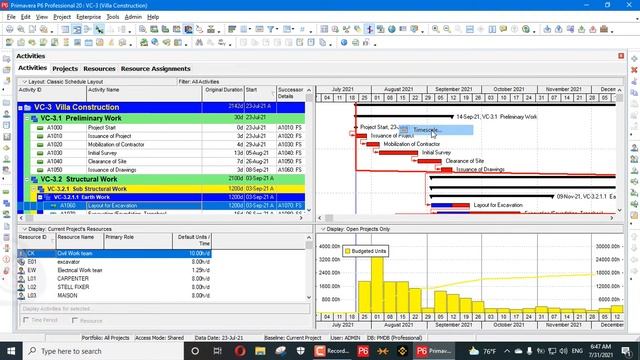Screen dimensions: 640x360
Task: Click the resource list vertical scrollbar
Action: [309, 268]
